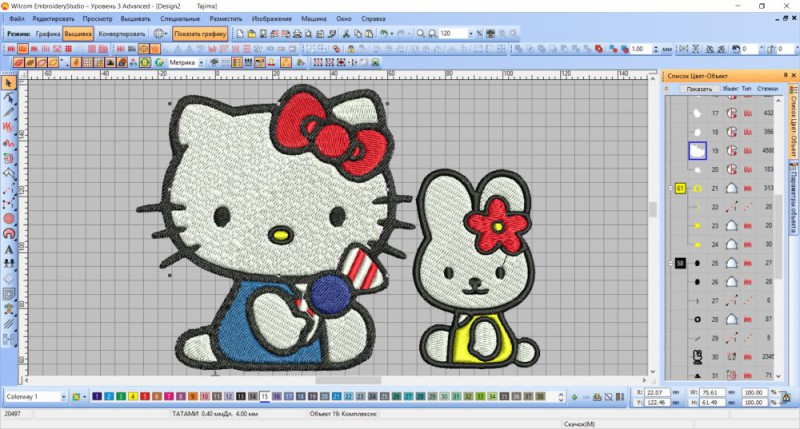This screenshot has width=800, height=429.
Task: Click the Open design folder icon
Action: tap(252, 34)
